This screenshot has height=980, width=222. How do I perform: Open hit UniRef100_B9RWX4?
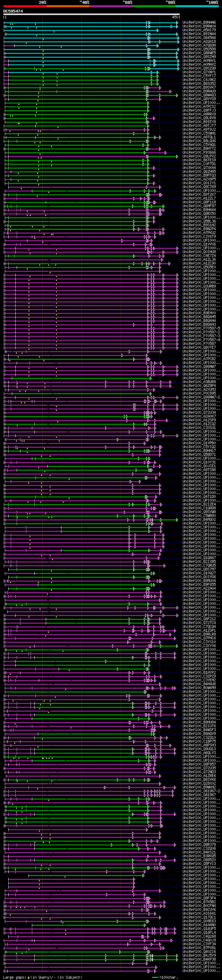(x=199, y=26)
